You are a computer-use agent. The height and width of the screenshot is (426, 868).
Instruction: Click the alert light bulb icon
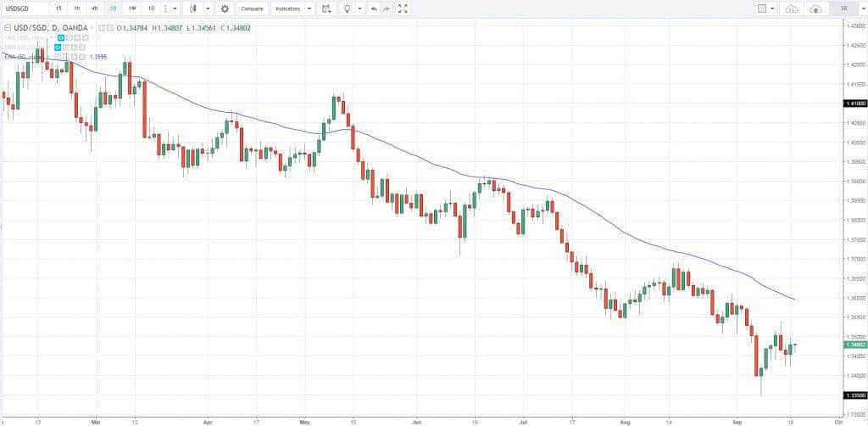(x=347, y=8)
